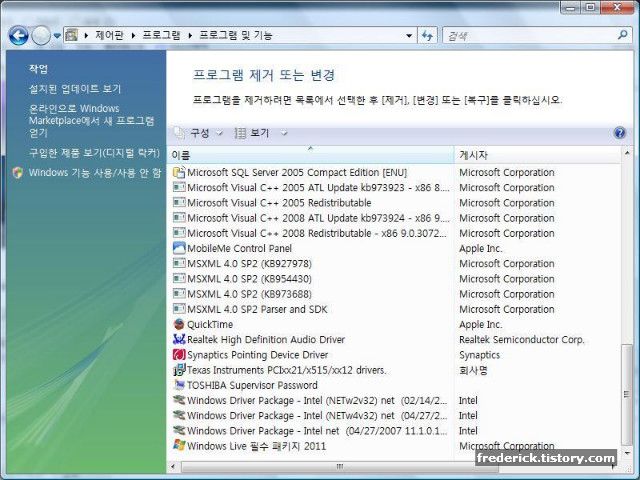Screen dimensions: 640x480
Task: Click vertical scrollbar thumb in program list
Action: [x=626, y=395]
